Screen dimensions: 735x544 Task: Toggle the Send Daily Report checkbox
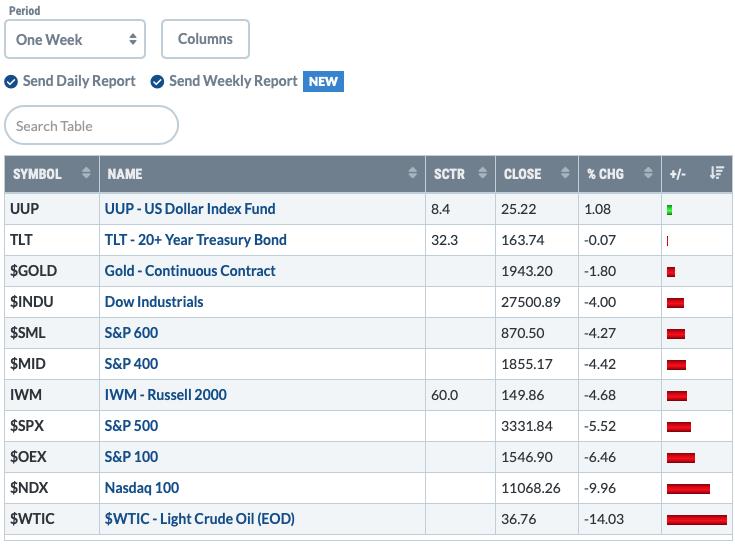coord(11,82)
